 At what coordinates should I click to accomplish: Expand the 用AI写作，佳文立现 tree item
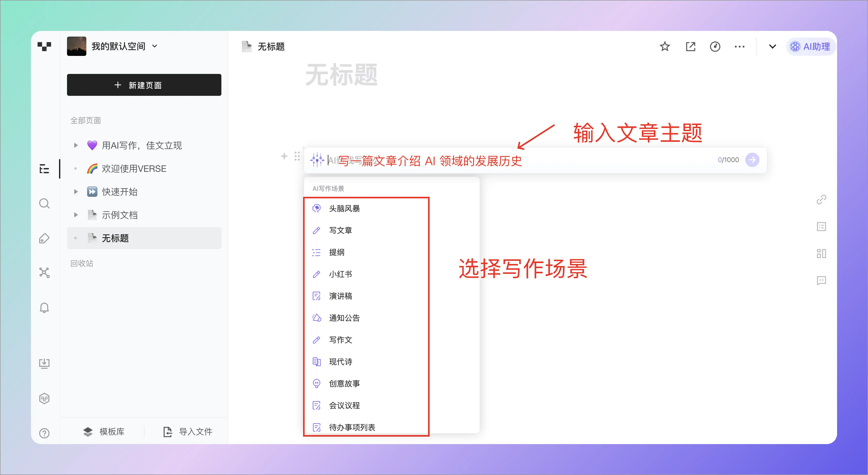76,145
